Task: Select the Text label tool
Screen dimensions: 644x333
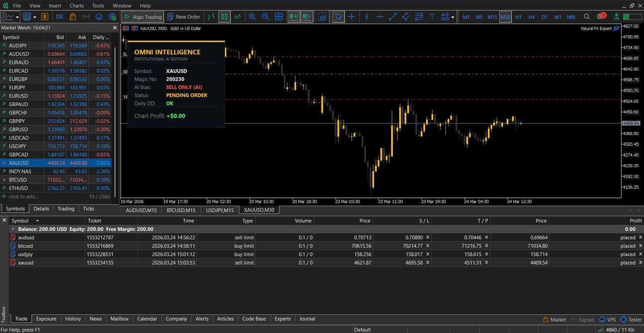Action: pyautogui.click(x=432, y=17)
